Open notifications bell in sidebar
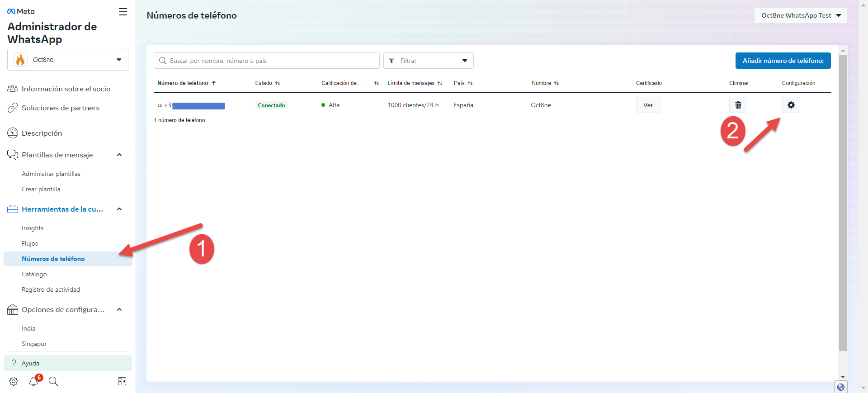The width and height of the screenshot is (868, 393). [34, 381]
